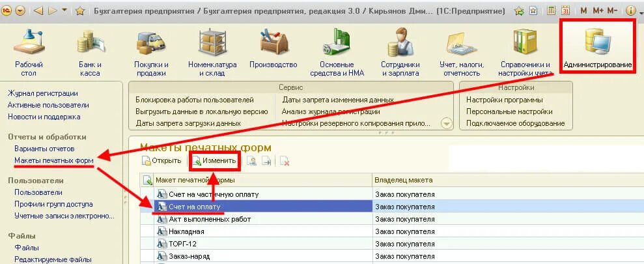The width and height of the screenshot is (644, 264).
Task: Click the M memory button
Action: (583, 11)
